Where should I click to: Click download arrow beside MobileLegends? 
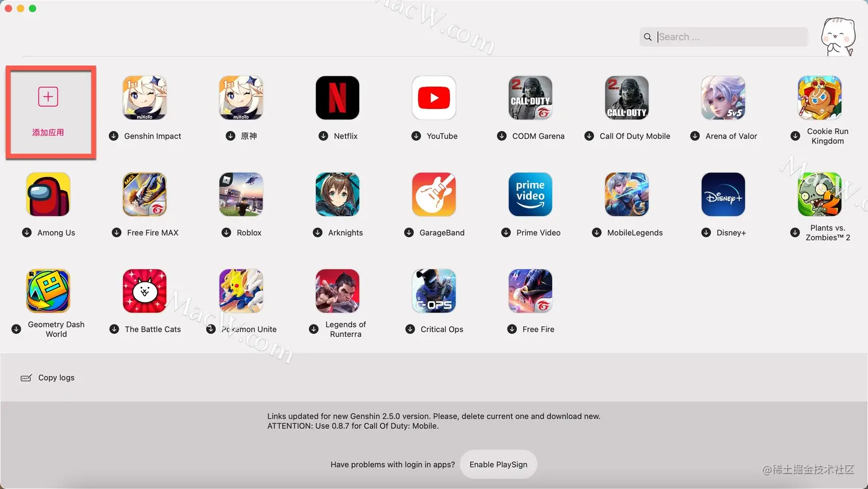point(597,233)
